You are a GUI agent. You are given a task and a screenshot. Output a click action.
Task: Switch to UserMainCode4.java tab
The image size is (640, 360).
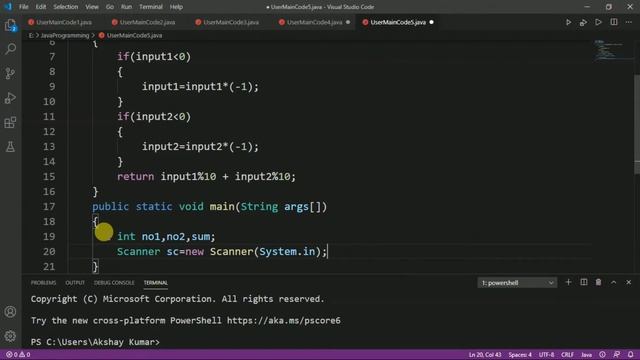pyautogui.click(x=314, y=22)
